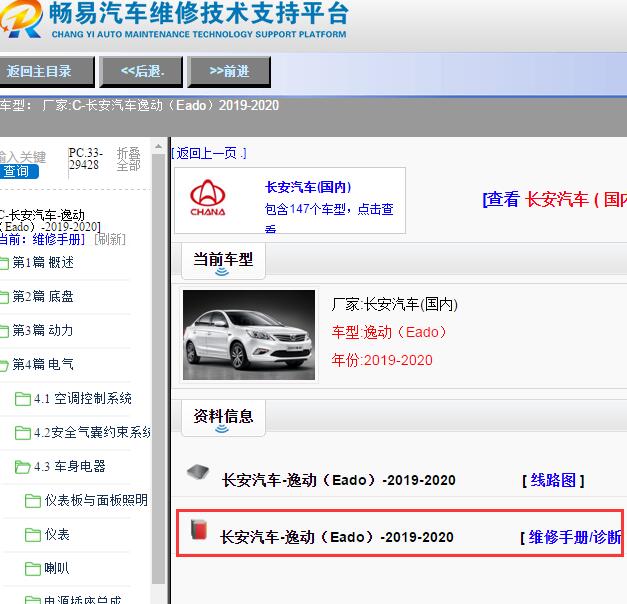Open the 维修手册/诊断 link
Screen dimensions: 627x604
573,537
